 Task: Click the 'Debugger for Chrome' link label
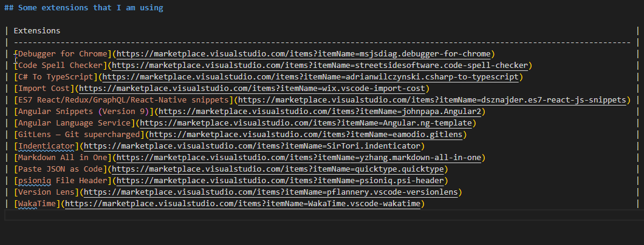point(63,54)
